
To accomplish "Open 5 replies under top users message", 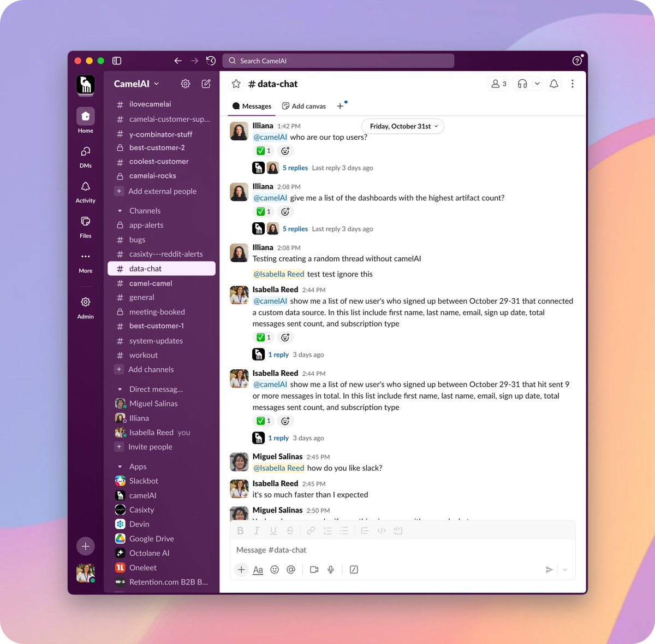I will [295, 168].
